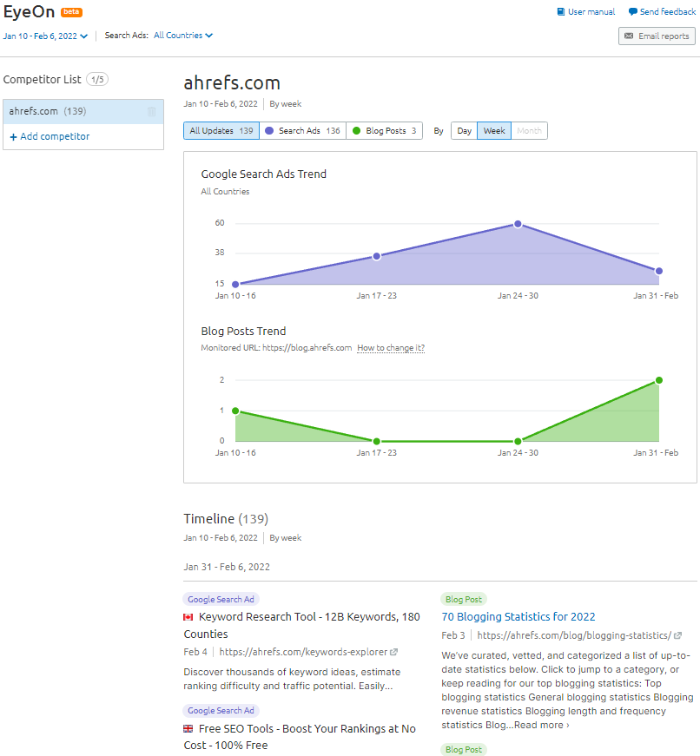The width and height of the screenshot is (700, 756).
Task: Select the Blog Posts 3 tab
Action: 385,131
